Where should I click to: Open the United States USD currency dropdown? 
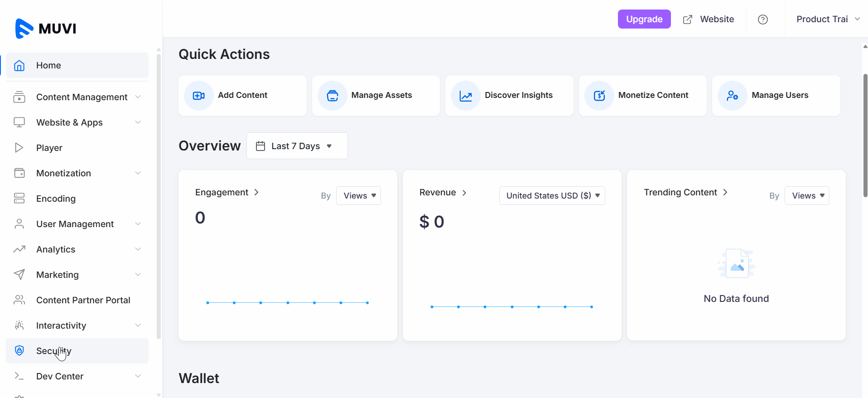pos(552,196)
